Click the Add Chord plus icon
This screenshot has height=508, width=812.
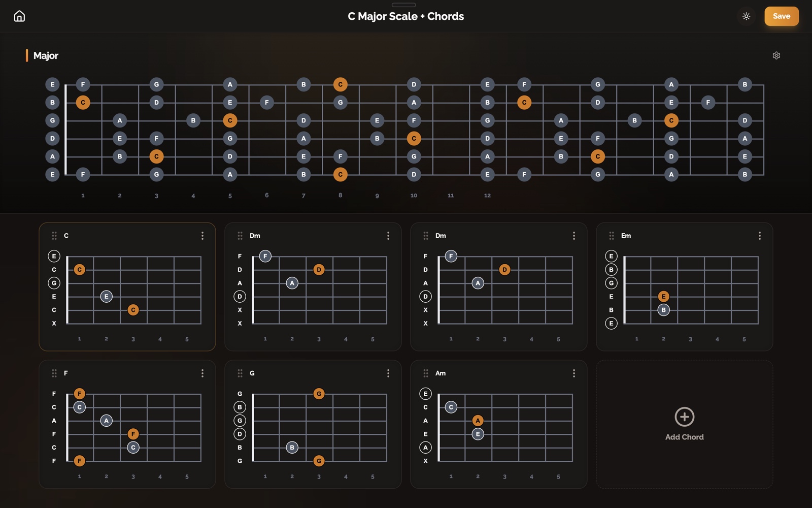point(684,417)
